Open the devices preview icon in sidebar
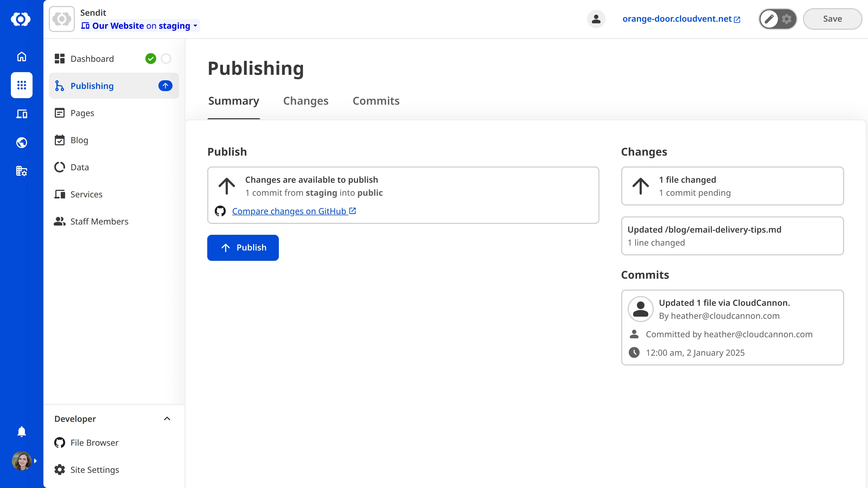Viewport: 868px width, 488px height. point(21,114)
